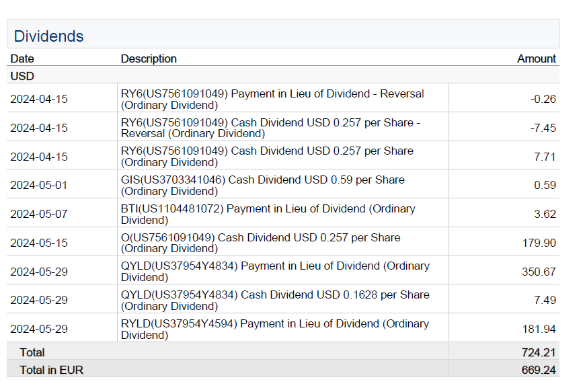The image size is (581, 392).
Task: Select QYLD Cash Dividend USD 0.1628 description
Action: [x=275, y=300]
